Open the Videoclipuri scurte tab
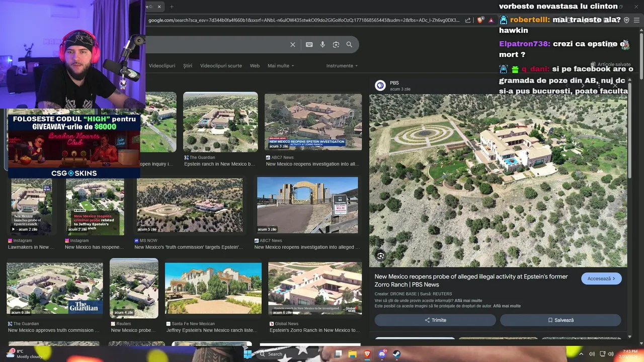This screenshot has width=644, height=362. tap(221, 66)
